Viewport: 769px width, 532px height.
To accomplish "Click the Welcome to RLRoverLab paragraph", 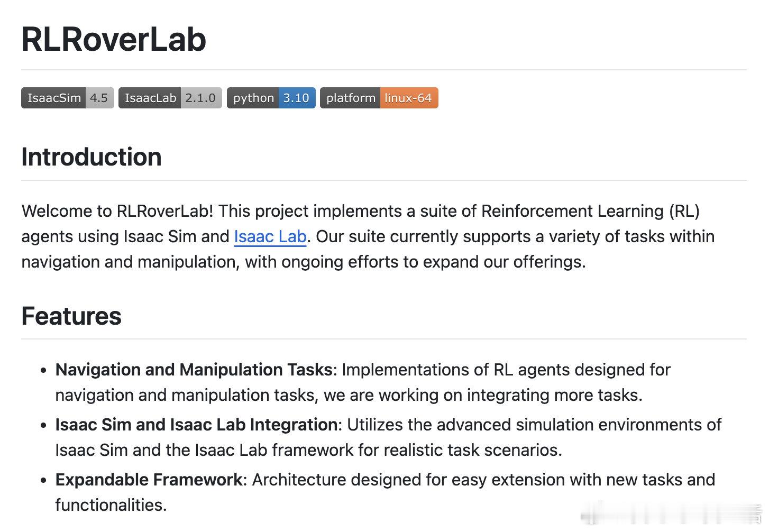I will (368, 236).
